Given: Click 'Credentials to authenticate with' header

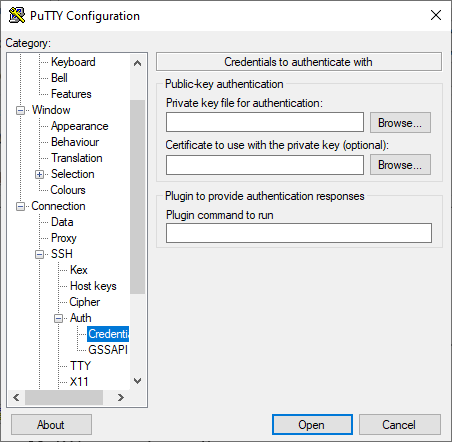Looking at the screenshot, I should pyautogui.click(x=299, y=62).
